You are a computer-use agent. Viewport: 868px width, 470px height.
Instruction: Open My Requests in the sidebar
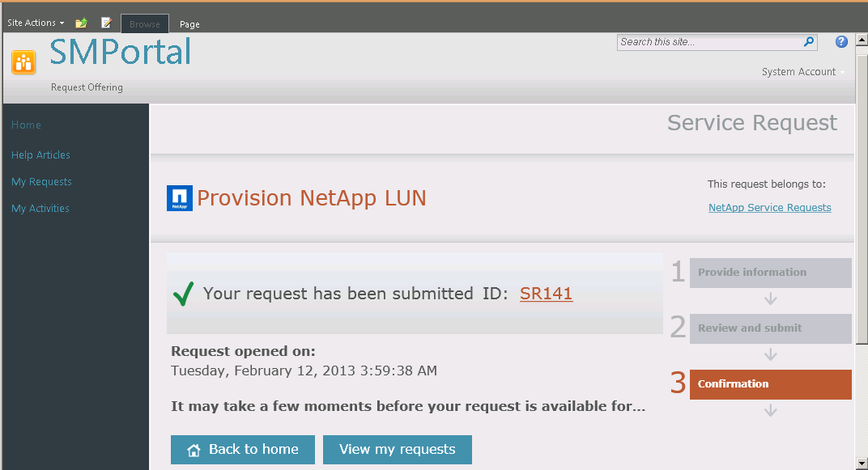point(41,181)
